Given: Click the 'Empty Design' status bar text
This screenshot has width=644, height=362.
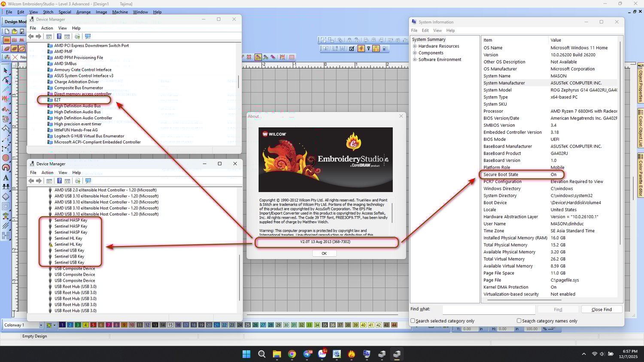Looking at the screenshot, I should 34,336.
